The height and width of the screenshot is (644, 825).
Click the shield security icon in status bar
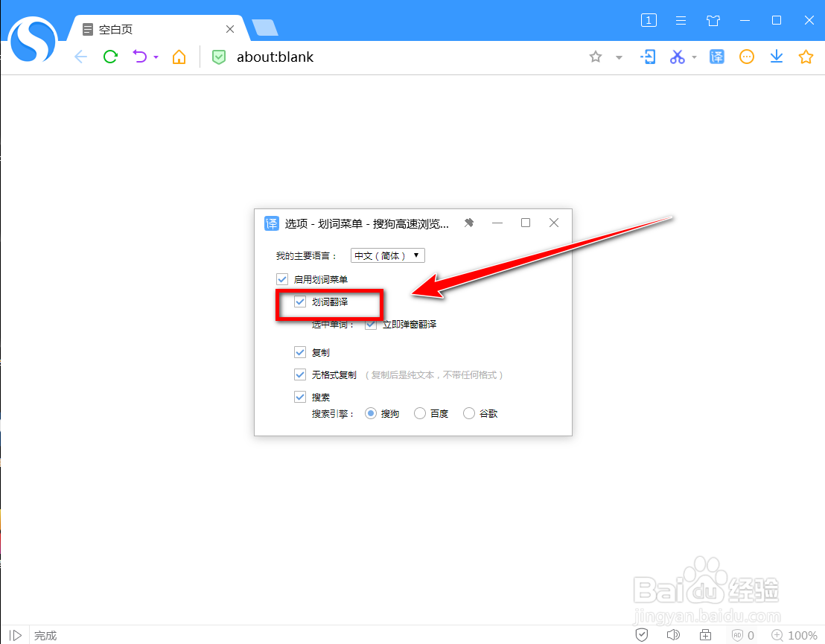coord(641,635)
